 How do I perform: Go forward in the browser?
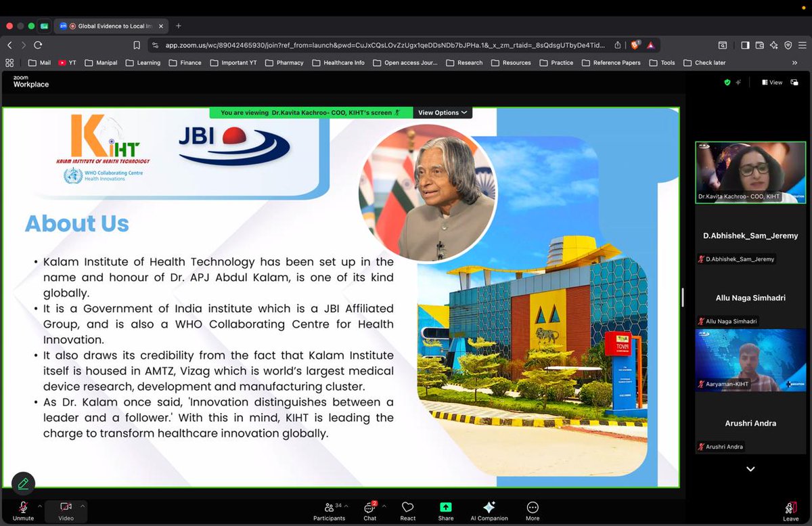pyautogui.click(x=24, y=45)
